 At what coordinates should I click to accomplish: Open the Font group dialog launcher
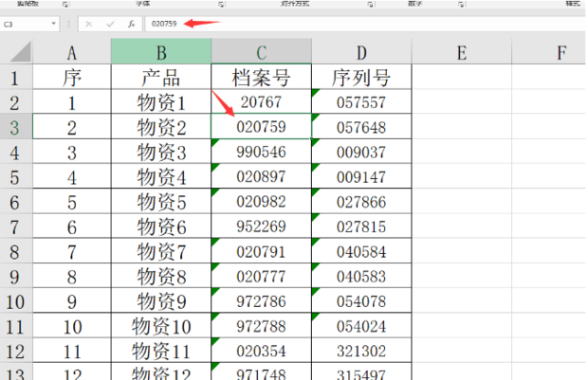coord(221,4)
